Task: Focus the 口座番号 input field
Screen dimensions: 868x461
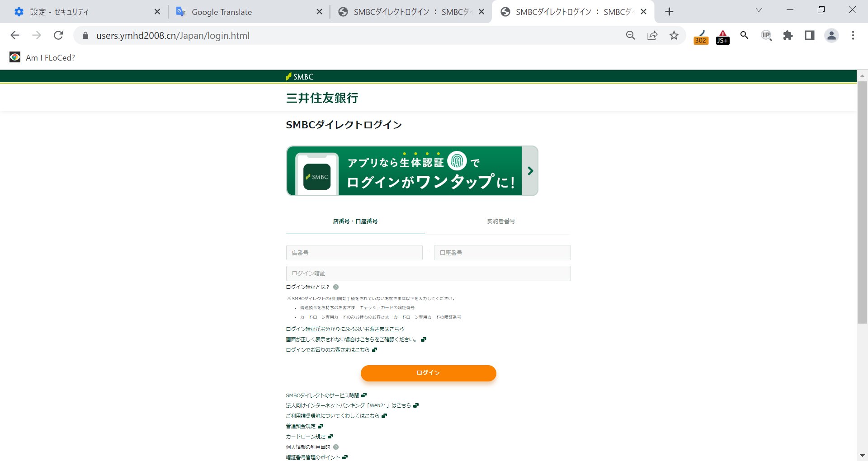Action: coord(502,253)
